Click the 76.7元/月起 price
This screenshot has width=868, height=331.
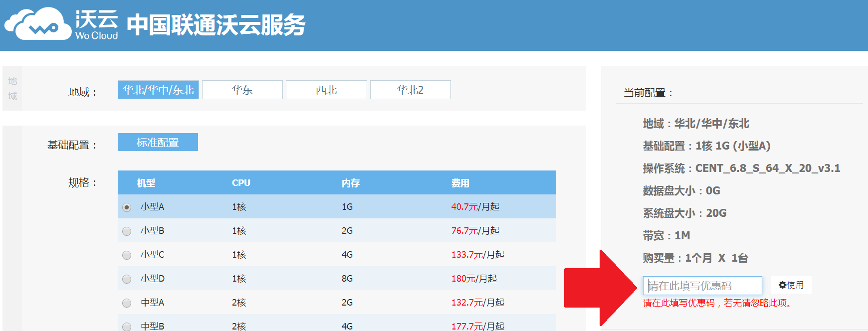click(475, 230)
